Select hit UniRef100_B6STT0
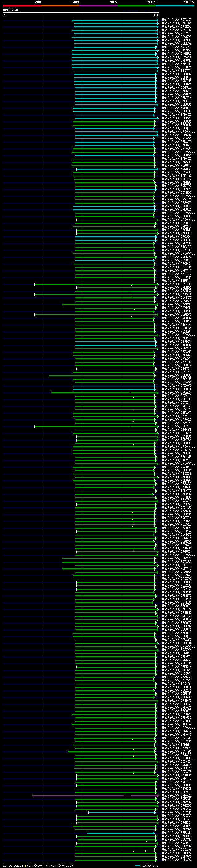Viewport: 197px width, 868px height. (x=177, y=71)
